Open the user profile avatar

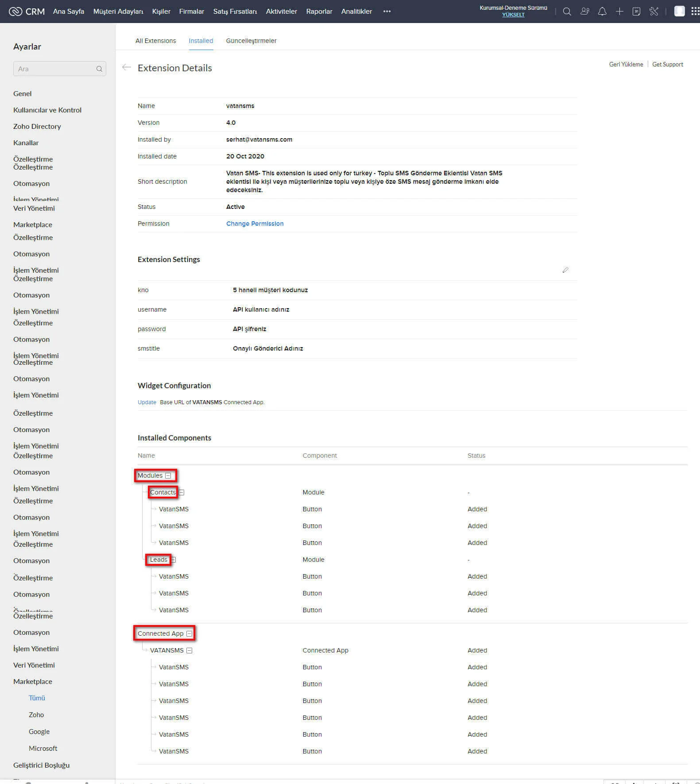pos(679,12)
